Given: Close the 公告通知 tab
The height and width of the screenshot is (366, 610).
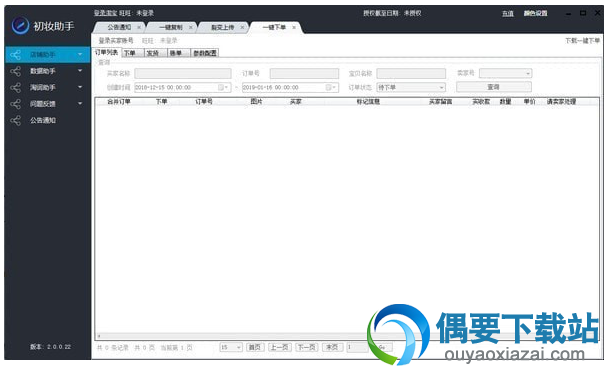Looking at the screenshot, I should pyautogui.click(x=139, y=28).
